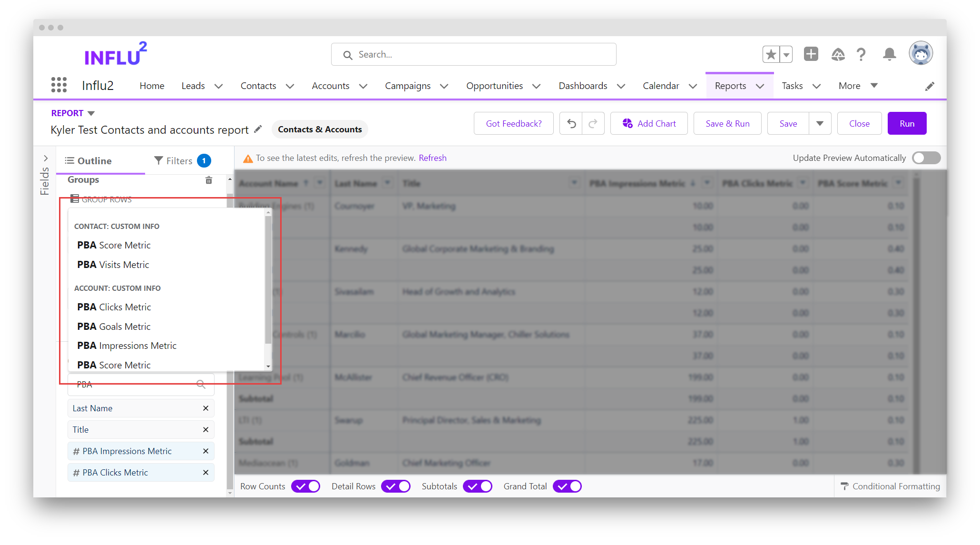Image resolution: width=980 pixels, height=545 pixels.
Task: Click the global actions plus icon
Action: (x=811, y=54)
